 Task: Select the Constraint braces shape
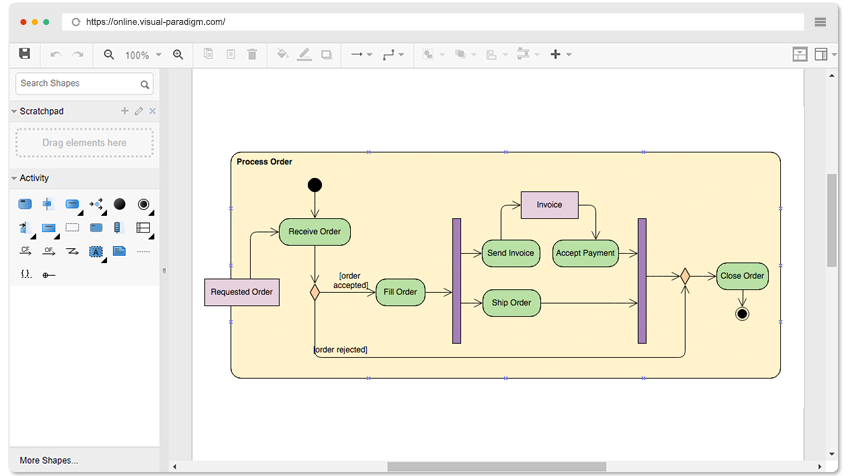coord(25,274)
